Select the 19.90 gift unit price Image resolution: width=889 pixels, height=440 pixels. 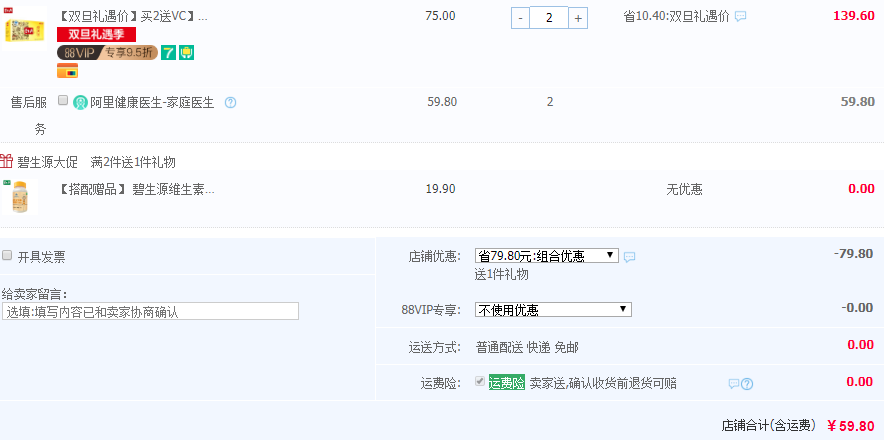441,189
